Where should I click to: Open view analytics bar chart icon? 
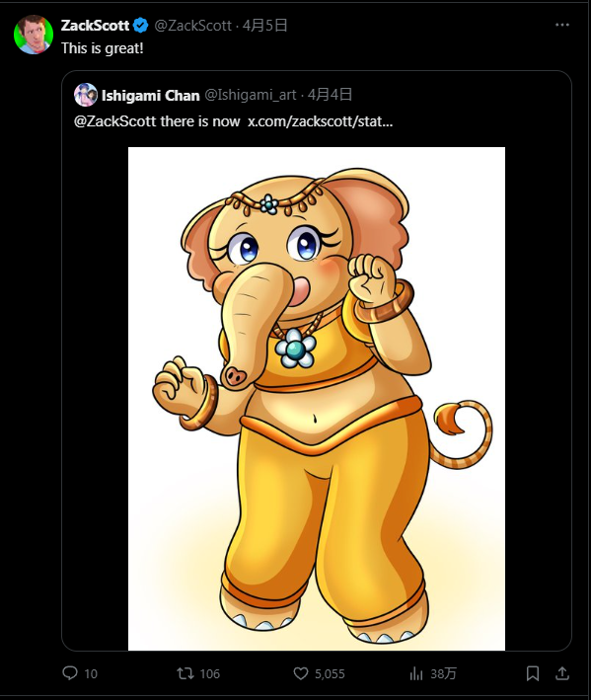pyautogui.click(x=415, y=673)
